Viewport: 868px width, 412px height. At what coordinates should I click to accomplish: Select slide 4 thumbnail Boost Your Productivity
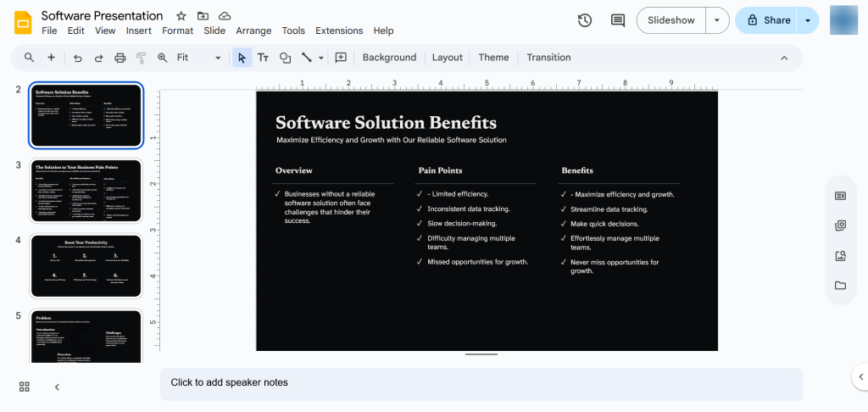(86, 265)
